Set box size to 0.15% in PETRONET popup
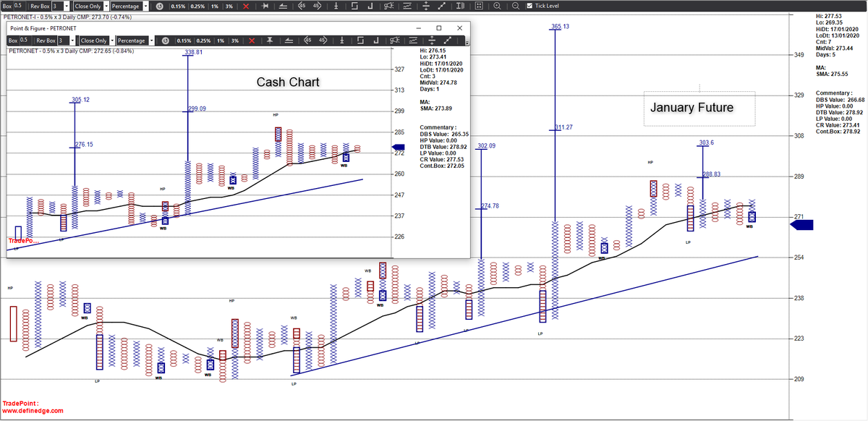The height and width of the screenshot is (421, 868). 184,41
